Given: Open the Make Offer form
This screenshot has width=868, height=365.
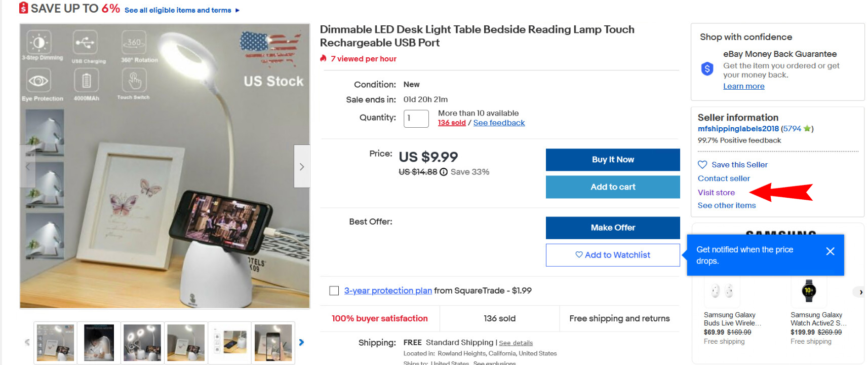Looking at the screenshot, I should (x=612, y=228).
